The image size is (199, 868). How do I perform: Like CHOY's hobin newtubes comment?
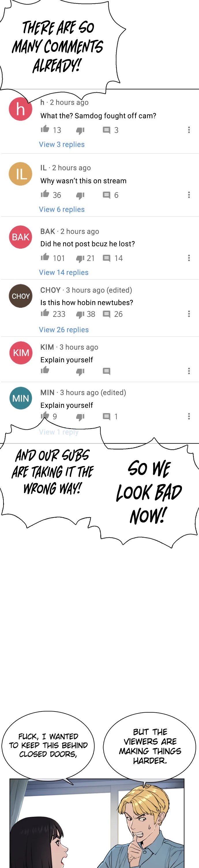[x=45, y=313]
